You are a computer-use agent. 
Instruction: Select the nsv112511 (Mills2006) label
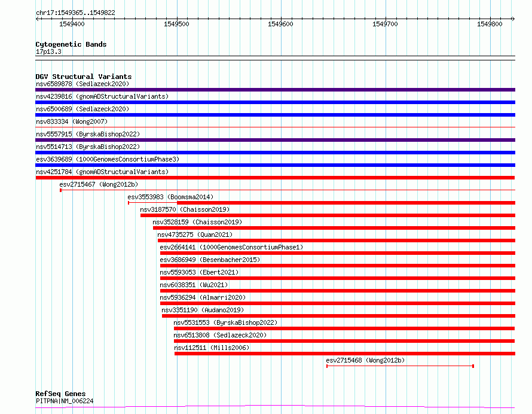click(212, 348)
